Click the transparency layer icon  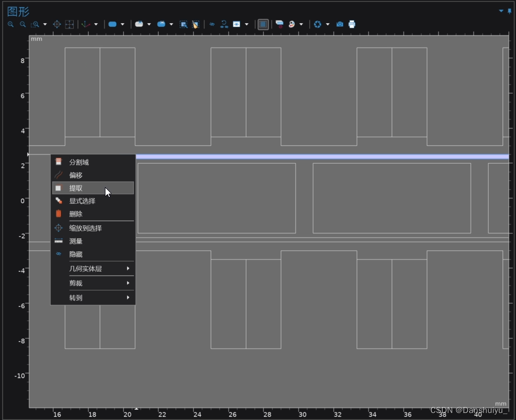point(279,24)
